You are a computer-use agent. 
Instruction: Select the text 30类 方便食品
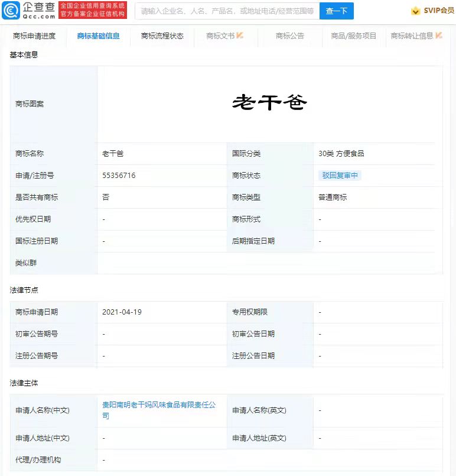tap(341, 154)
